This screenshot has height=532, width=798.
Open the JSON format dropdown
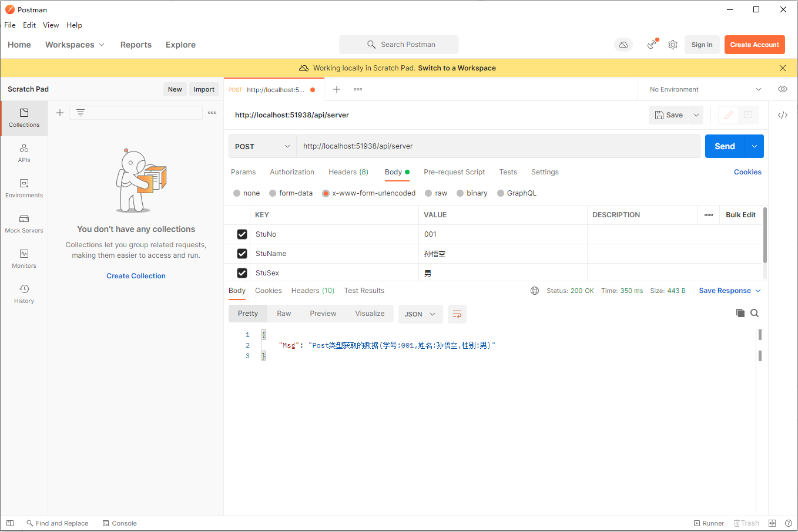(420, 314)
